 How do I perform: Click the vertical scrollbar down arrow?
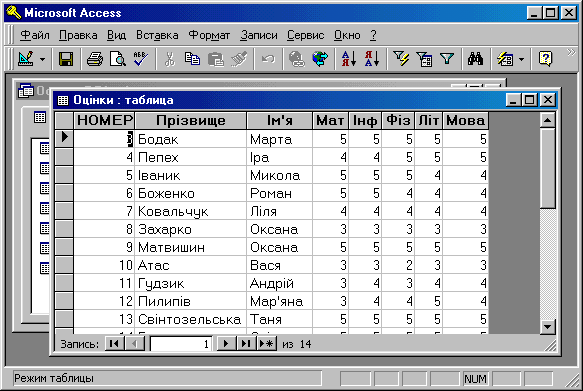click(548, 327)
